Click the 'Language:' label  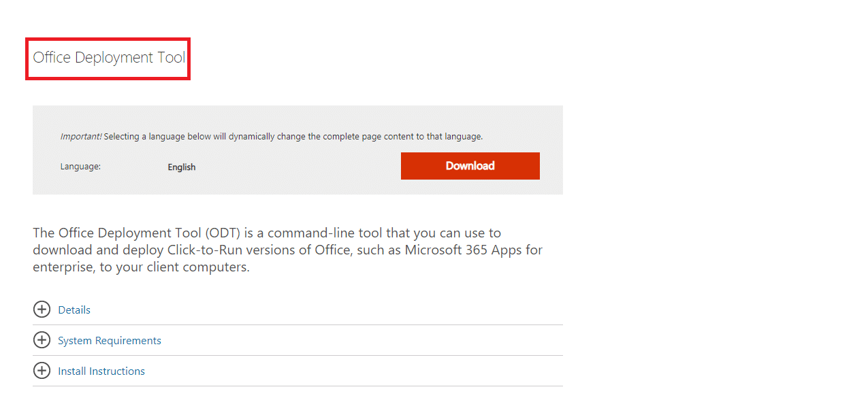[80, 167]
